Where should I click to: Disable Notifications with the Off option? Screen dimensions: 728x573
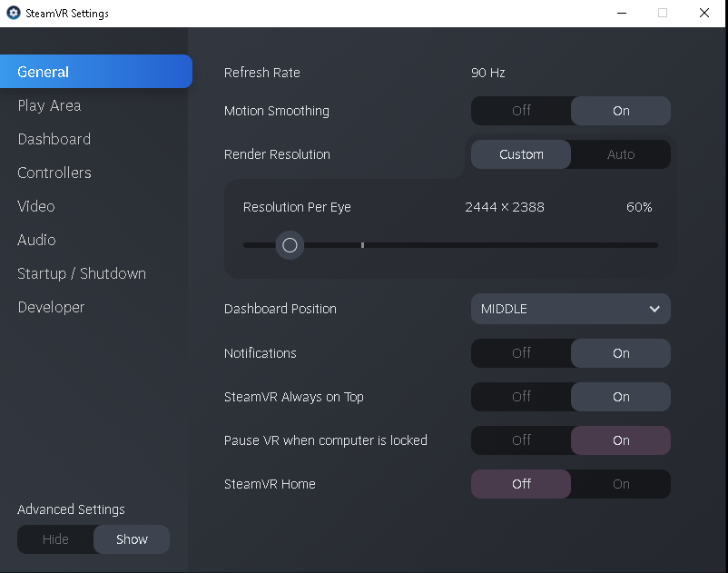(521, 353)
